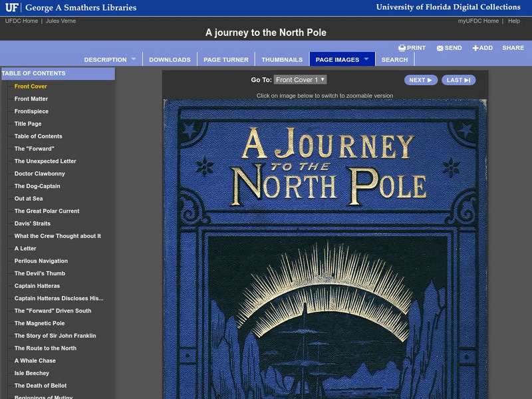Expand the Page Images tab dropdown arrow
Viewport: 532px width, 399px height.
[366, 59]
